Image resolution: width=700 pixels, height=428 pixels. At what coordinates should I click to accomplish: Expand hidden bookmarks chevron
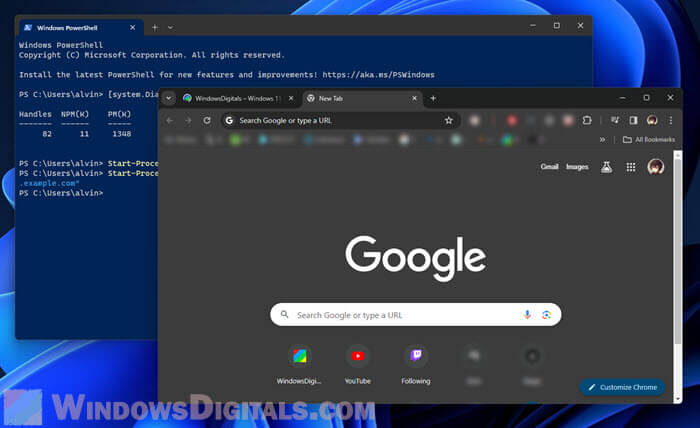tap(602, 140)
